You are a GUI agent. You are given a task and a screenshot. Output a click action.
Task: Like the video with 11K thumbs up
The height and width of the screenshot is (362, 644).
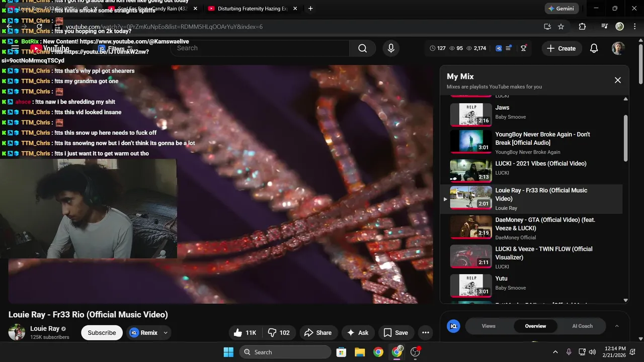pyautogui.click(x=245, y=333)
